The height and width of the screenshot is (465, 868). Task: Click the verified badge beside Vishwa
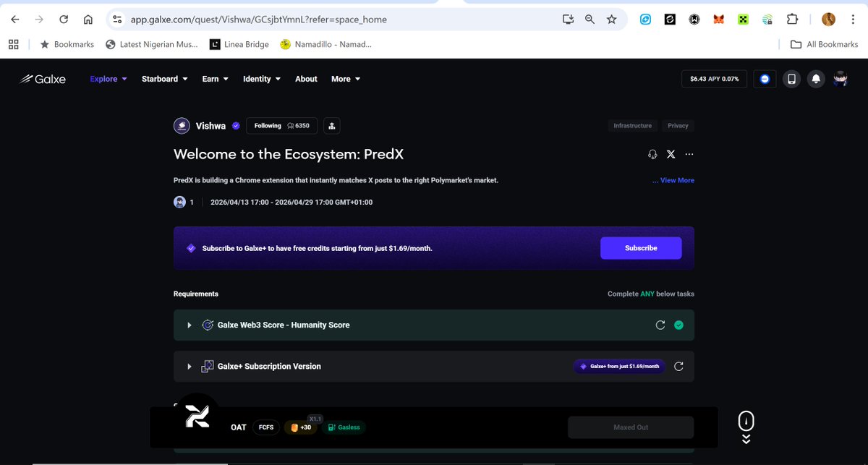coord(236,126)
